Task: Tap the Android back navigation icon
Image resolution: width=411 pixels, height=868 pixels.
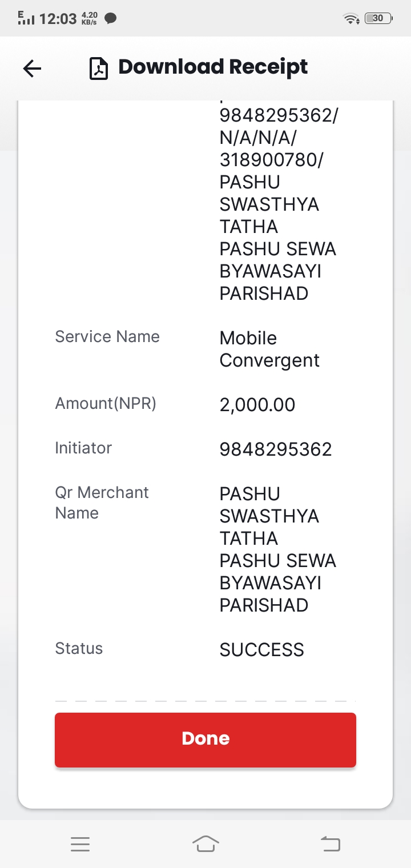Action: [x=330, y=844]
